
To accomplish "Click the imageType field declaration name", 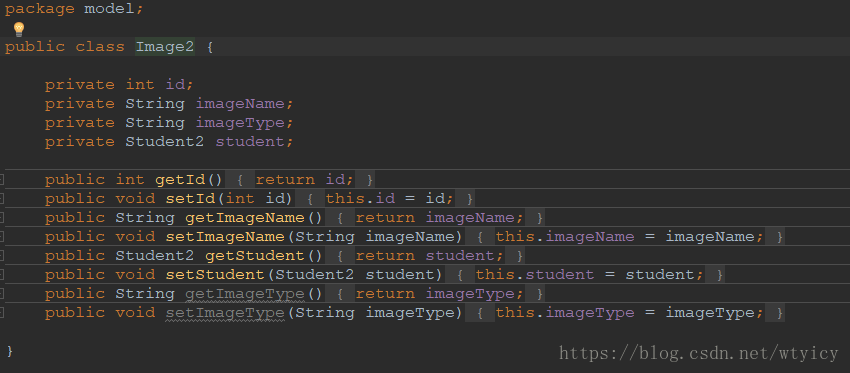I will (x=240, y=123).
